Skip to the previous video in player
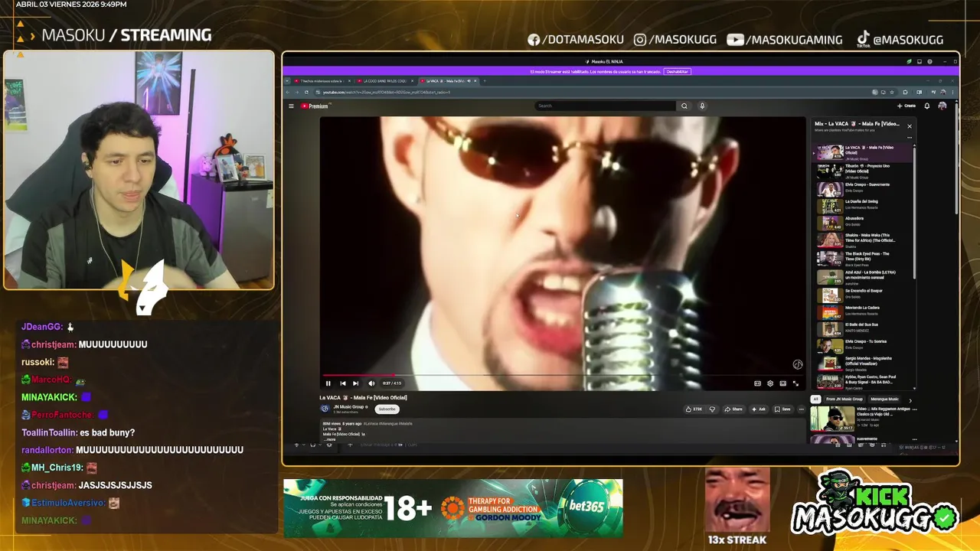 point(342,383)
